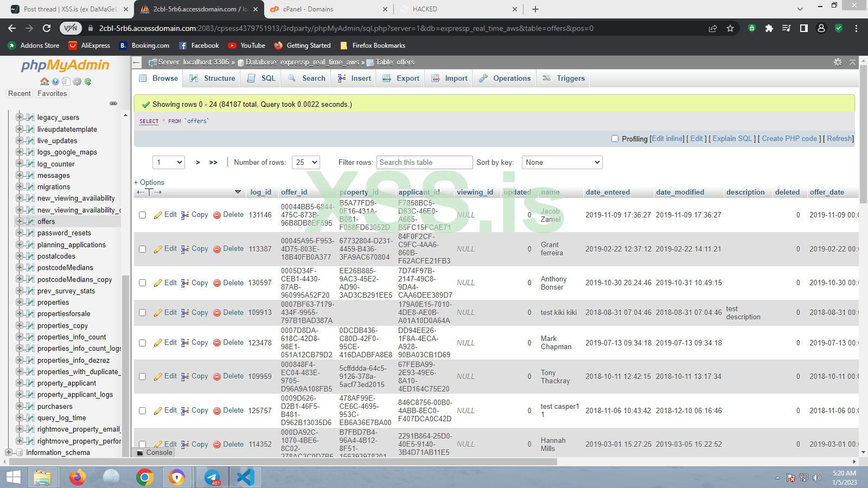This screenshot has height=488, width=868.
Task: Select the row checkbox for log_id 130597
Action: [x=142, y=283]
